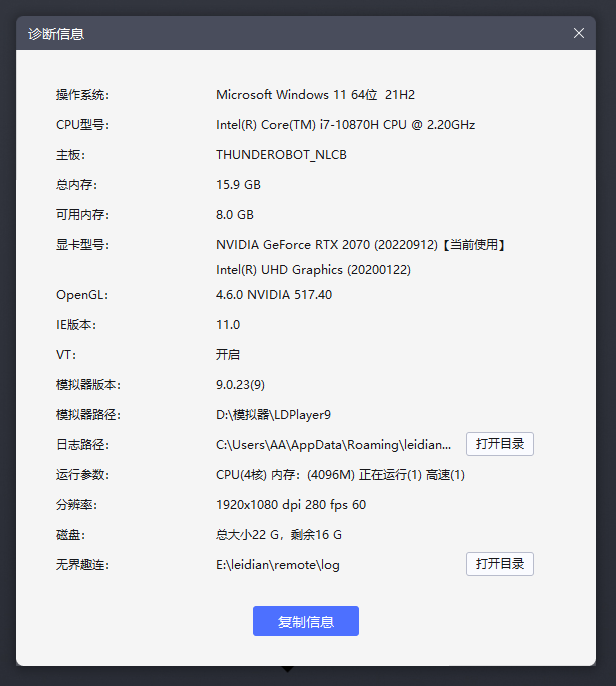Close the 诊断信息 dialog

(x=578, y=33)
